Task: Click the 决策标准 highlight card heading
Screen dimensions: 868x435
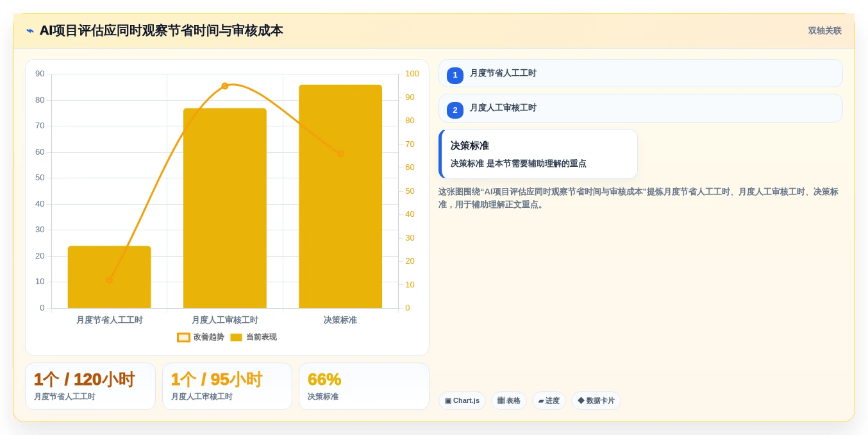Action: tap(470, 146)
